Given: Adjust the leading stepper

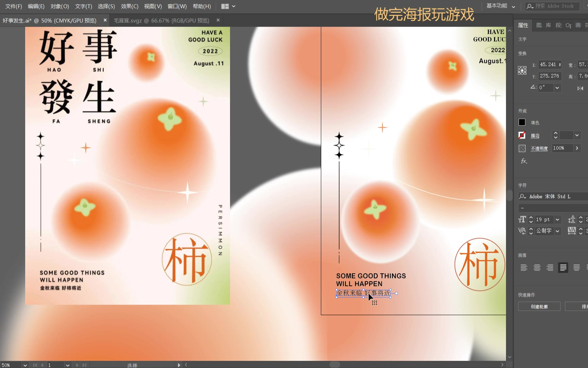Looking at the screenshot, I should pos(581,220).
